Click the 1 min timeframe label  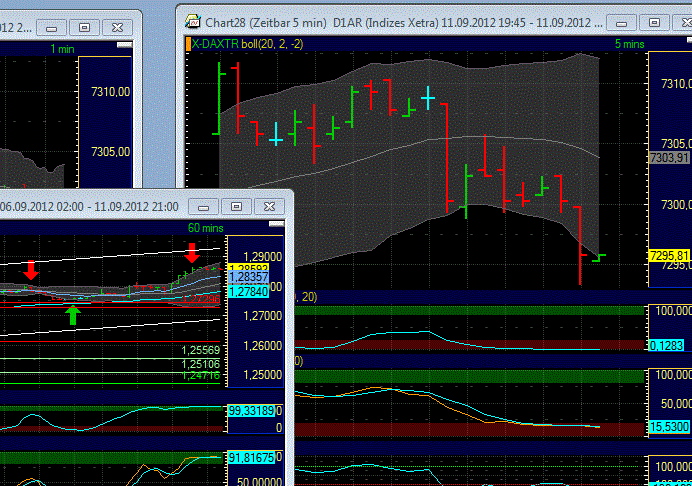click(62, 49)
